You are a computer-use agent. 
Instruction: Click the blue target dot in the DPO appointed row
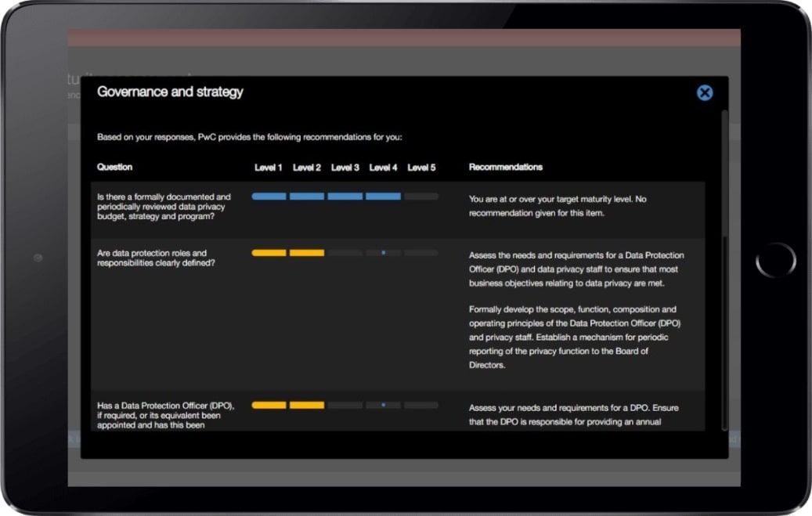click(383, 405)
